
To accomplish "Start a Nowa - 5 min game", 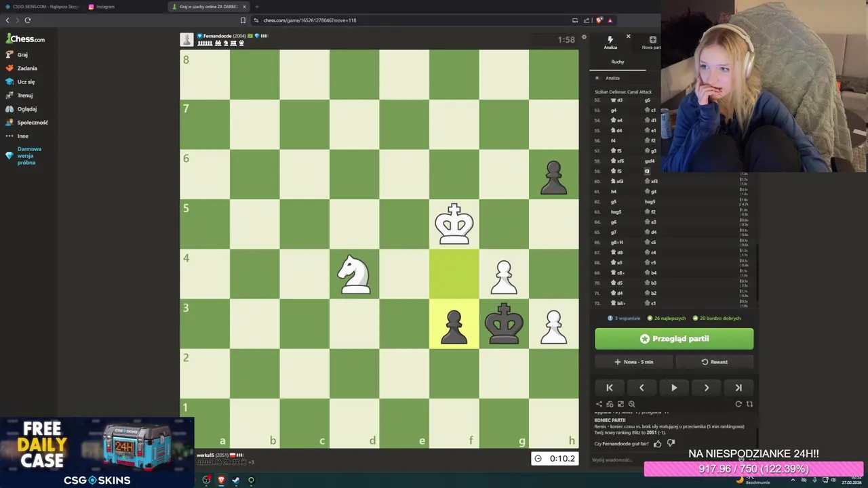I will click(x=634, y=362).
